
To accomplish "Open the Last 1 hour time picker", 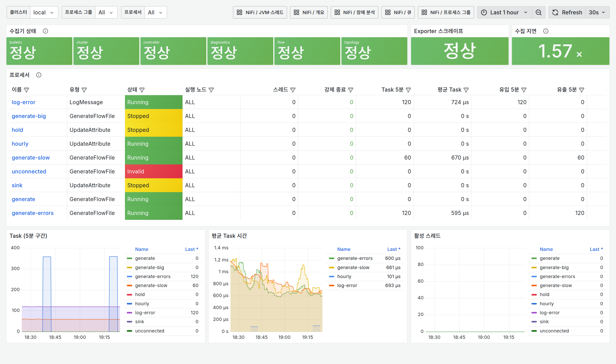I will pos(505,12).
